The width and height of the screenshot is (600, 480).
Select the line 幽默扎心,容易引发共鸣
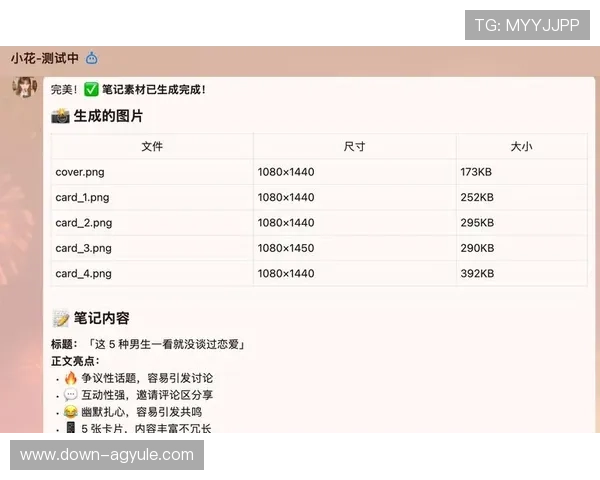(142, 412)
